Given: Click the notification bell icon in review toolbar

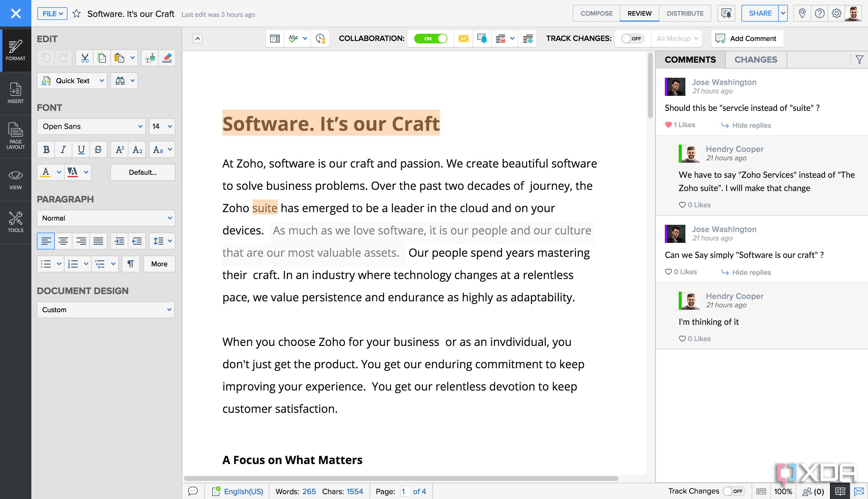Looking at the screenshot, I should [482, 39].
